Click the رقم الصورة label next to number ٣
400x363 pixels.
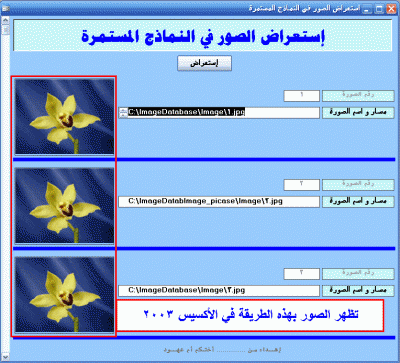click(x=358, y=274)
